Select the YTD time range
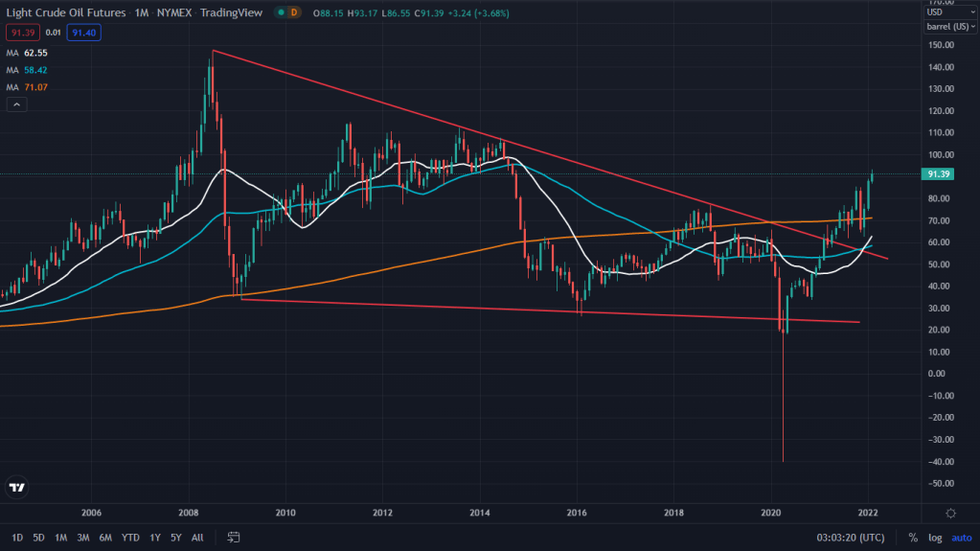The width and height of the screenshot is (980, 551). pyautogui.click(x=128, y=538)
